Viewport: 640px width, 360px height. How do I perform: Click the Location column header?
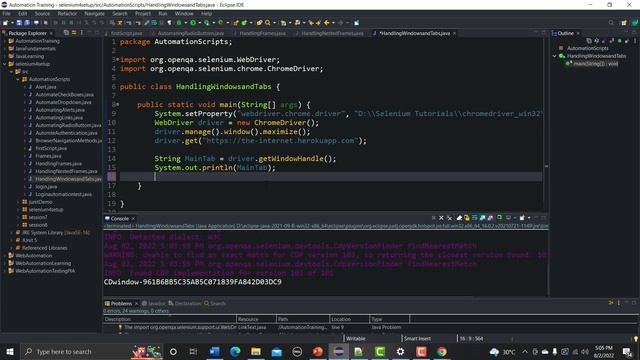point(349,319)
